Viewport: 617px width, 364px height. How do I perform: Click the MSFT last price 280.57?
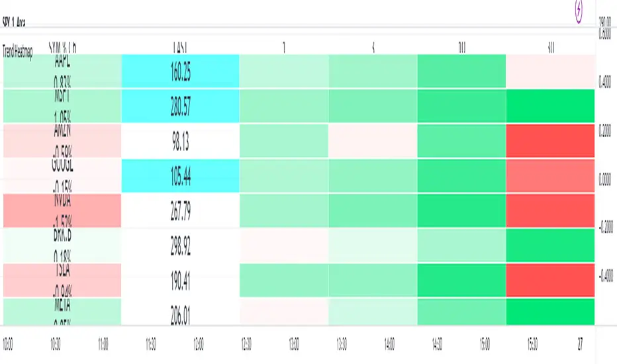pyautogui.click(x=179, y=107)
